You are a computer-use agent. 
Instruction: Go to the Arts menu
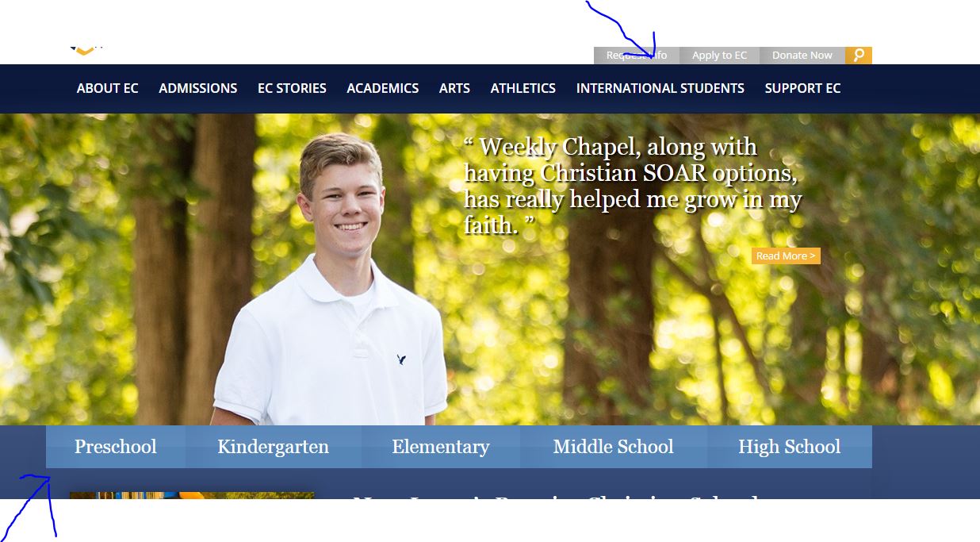454,88
